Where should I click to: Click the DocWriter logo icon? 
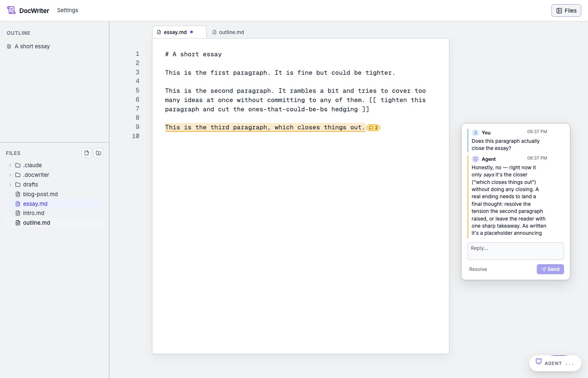[x=11, y=10]
